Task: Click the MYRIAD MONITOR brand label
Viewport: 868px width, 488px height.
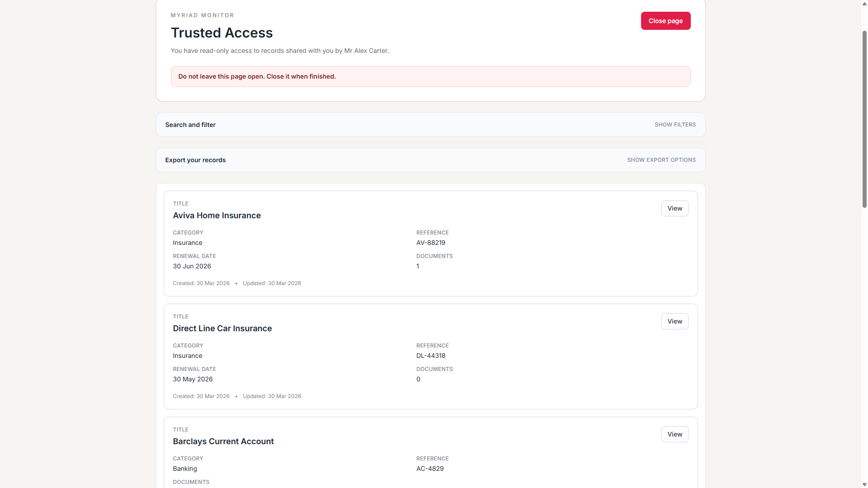Action: [202, 15]
